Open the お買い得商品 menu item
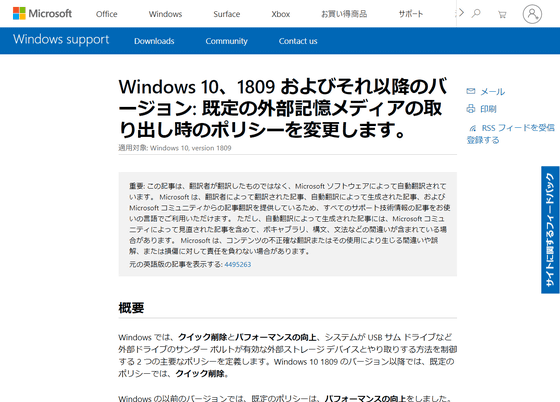 (344, 14)
